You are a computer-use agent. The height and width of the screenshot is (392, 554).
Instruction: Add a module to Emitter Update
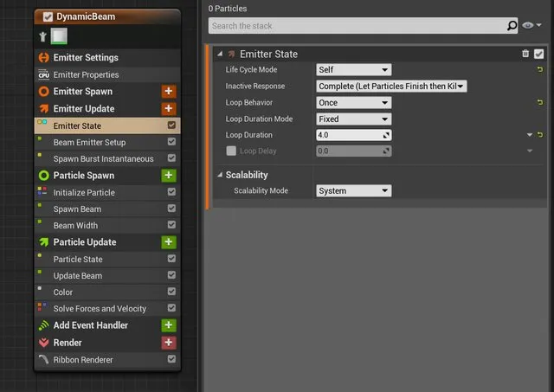click(169, 108)
